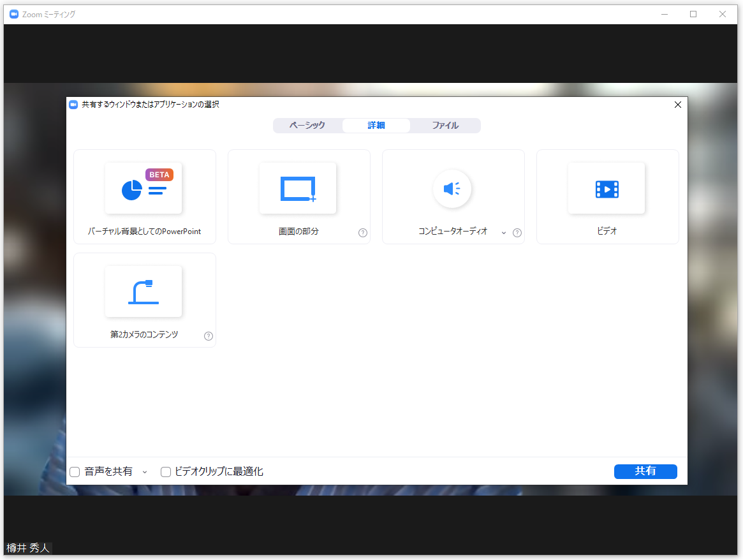Click the 共有 button
This screenshot has width=743, height=560.
pyautogui.click(x=645, y=471)
